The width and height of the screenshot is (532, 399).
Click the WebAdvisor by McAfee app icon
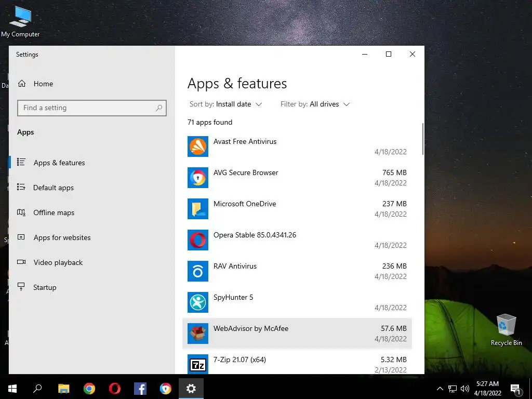198,334
